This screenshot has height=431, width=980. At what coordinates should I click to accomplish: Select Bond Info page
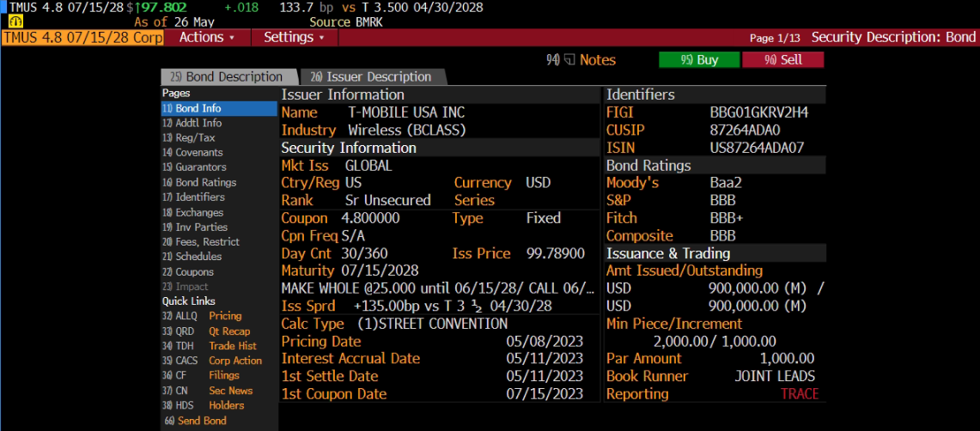pyautogui.click(x=219, y=108)
